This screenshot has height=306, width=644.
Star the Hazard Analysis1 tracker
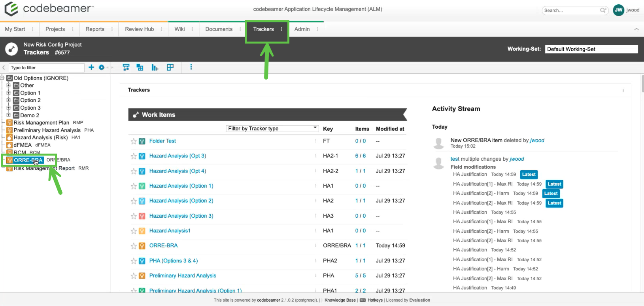coord(134,231)
